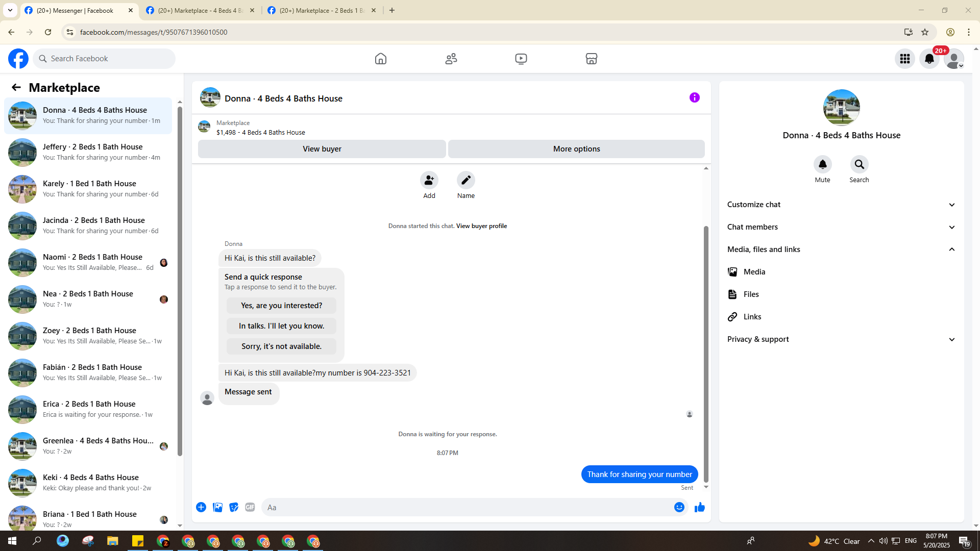
Task: Click the View buyer button
Action: point(322,149)
